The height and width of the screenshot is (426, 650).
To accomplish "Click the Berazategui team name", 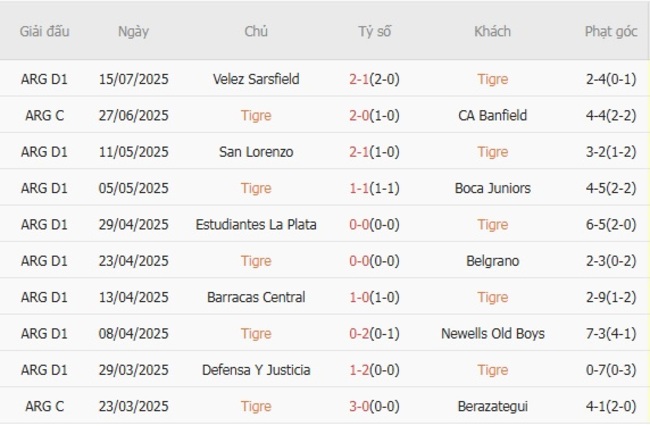I will [x=492, y=407].
